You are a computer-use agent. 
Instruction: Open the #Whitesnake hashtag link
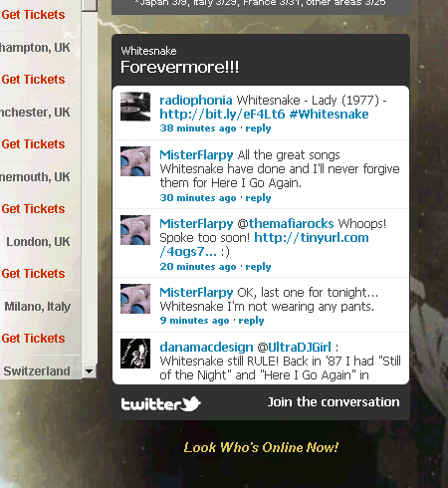point(329,115)
